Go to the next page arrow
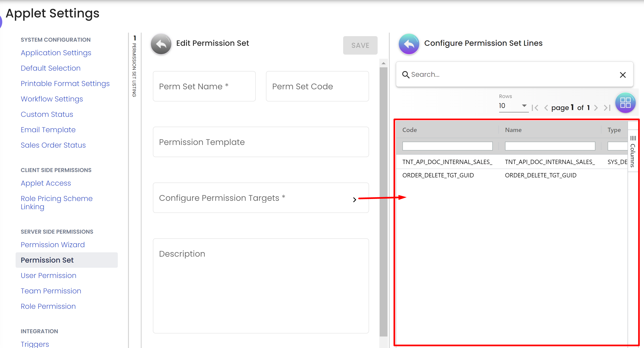Screen dimensions: 644x348 (x=596, y=108)
